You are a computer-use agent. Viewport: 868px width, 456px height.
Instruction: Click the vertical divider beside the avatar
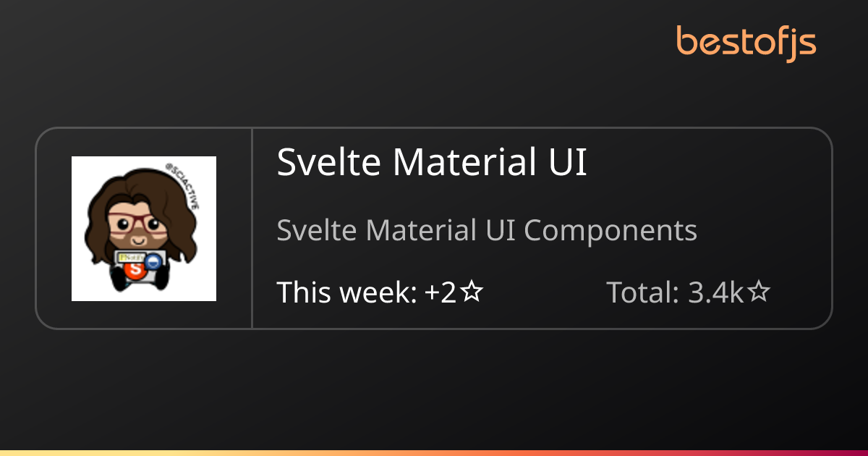click(252, 228)
